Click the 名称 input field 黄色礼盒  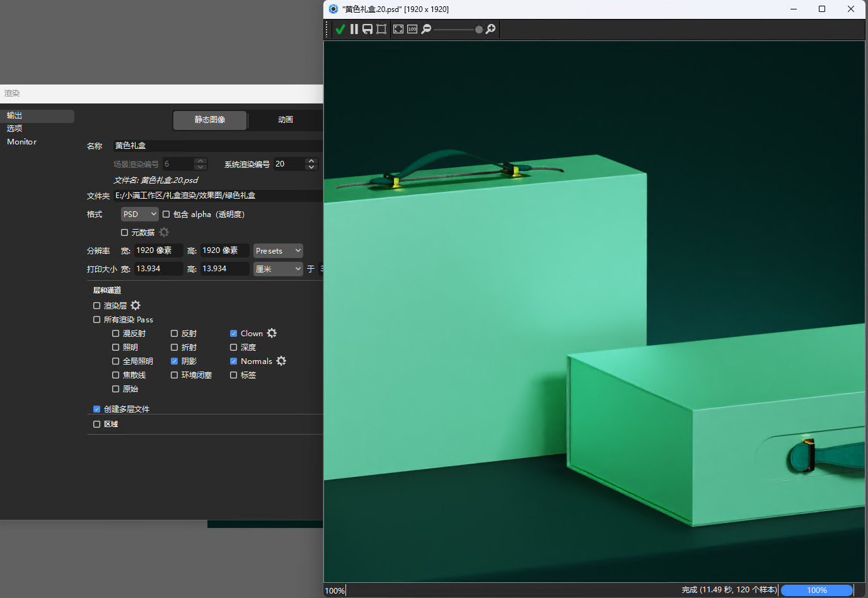click(217, 146)
